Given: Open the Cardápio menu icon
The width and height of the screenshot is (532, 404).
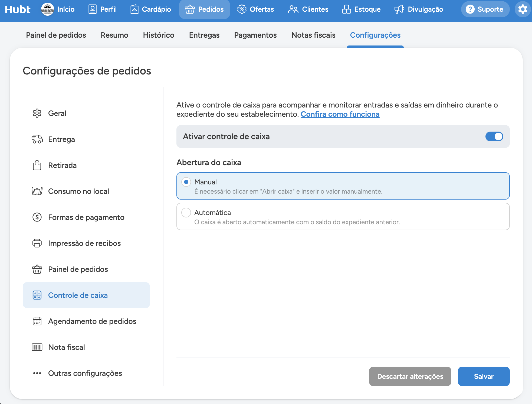Looking at the screenshot, I should [134, 9].
